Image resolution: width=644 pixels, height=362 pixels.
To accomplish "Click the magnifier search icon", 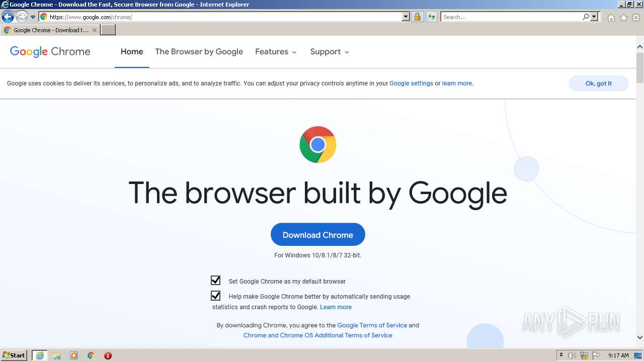I will 586,17.
